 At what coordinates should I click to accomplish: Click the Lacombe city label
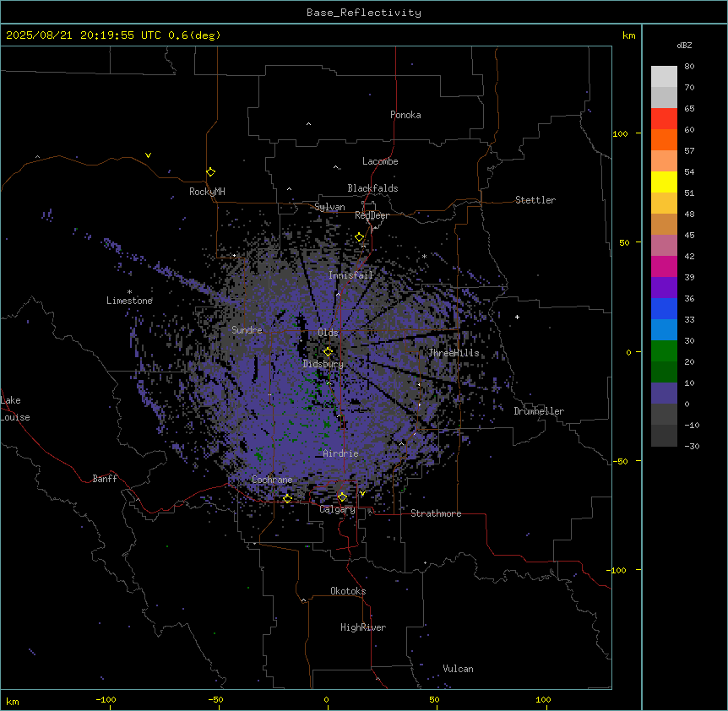pos(380,161)
